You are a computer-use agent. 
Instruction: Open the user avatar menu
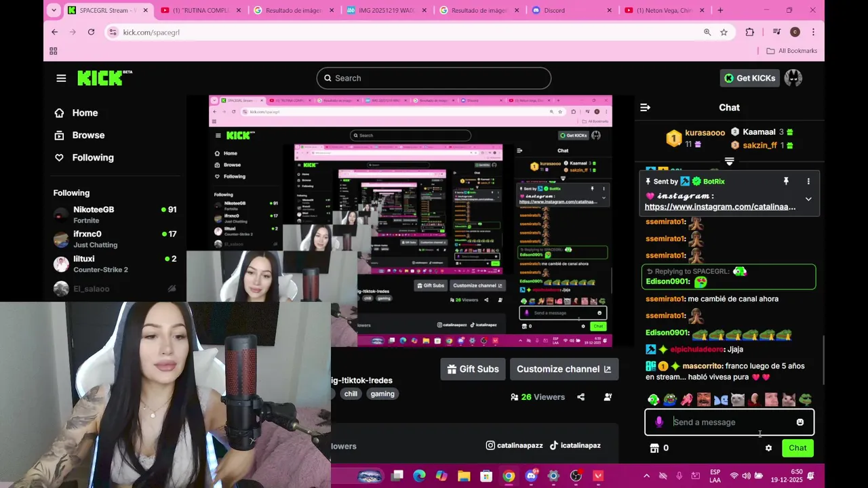click(x=793, y=78)
